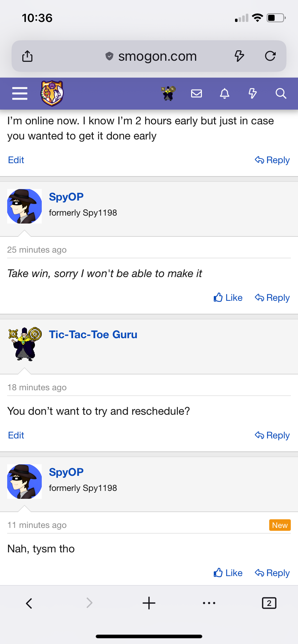This screenshot has width=298, height=644.
Task: Edit the "You don't want to reschedule" post
Action: (16, 435)
